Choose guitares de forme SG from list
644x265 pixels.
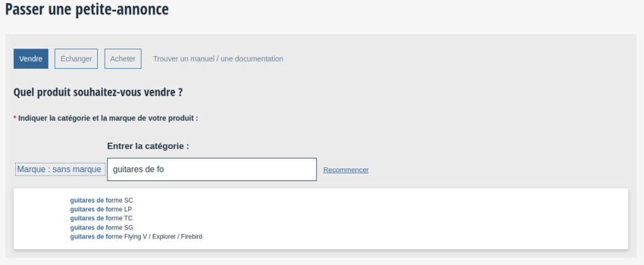point(101,227)
